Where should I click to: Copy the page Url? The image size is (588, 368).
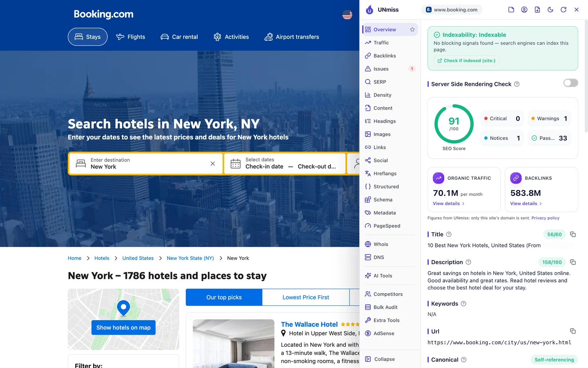573,331
